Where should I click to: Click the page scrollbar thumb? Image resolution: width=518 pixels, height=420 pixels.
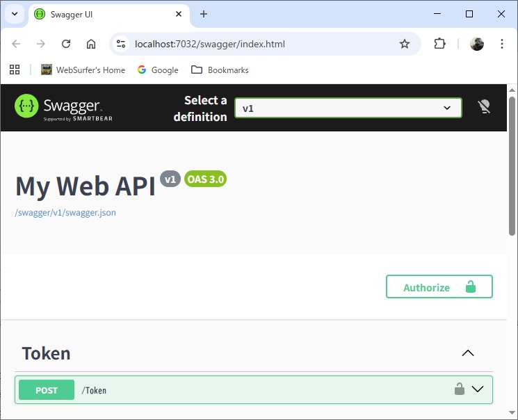(x=512, y=166)
